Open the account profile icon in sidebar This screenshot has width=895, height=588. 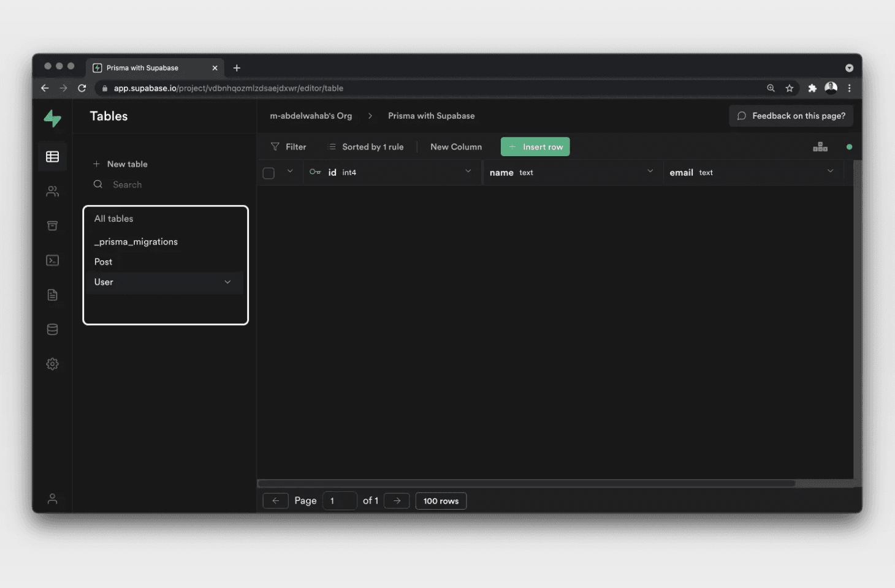(53, 499)
